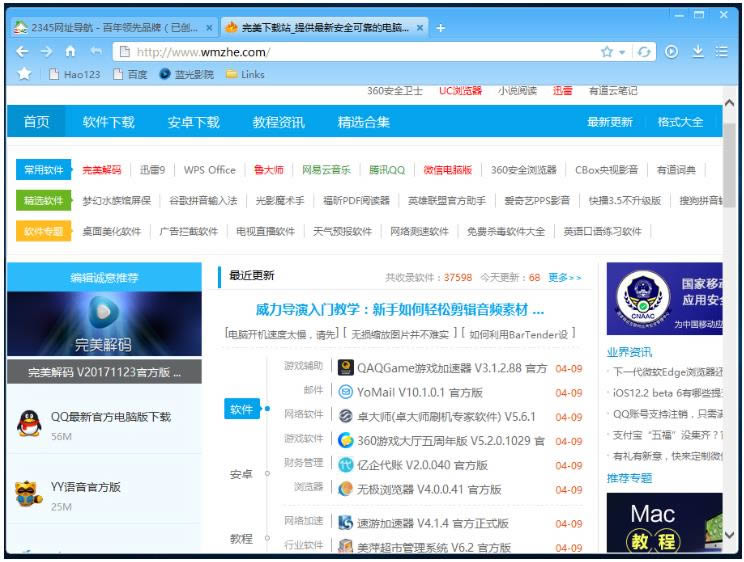Reload page with the refresh icon
This screenshot has height=562, width=744.
[x=644, y=52]
